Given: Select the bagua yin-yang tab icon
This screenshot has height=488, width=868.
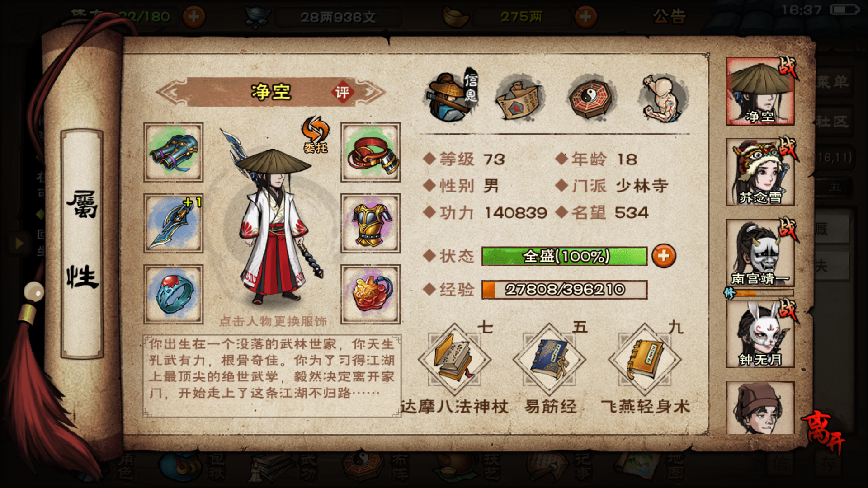Looking at the screenshot, I should point(590,97).
